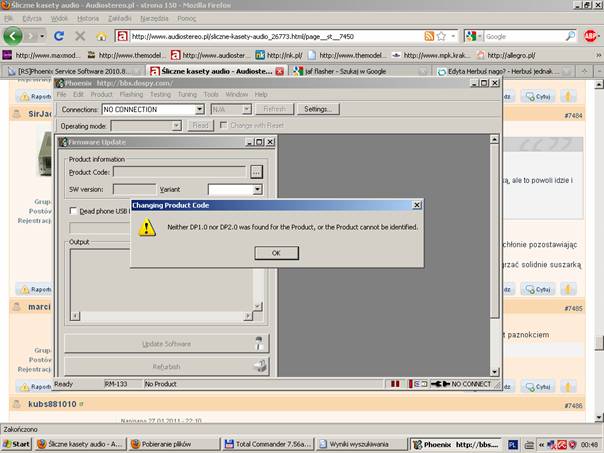Click the Windows Start button
Image resolution: width=604 pixels, height=453 pixels.
point(16,444)
